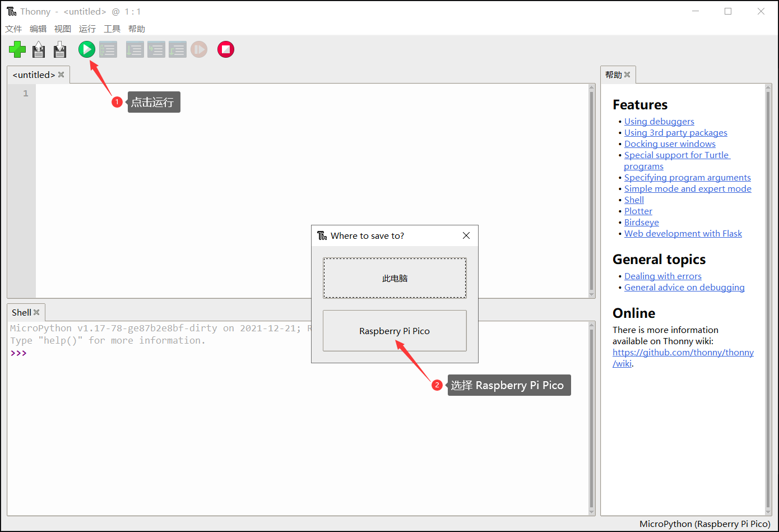Viewport: 779px width, 532px height.
Task: Click the Thonny app icon in title bar
Action: tap(11, 11)
